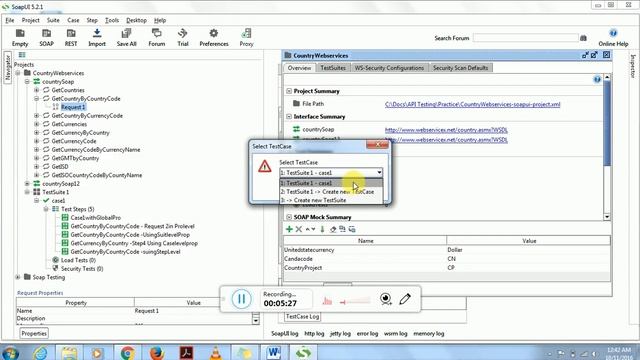Expand the GetCountryByCurrencyCode node
Screen dimensions: 640x360
click(x=37, y=116)
